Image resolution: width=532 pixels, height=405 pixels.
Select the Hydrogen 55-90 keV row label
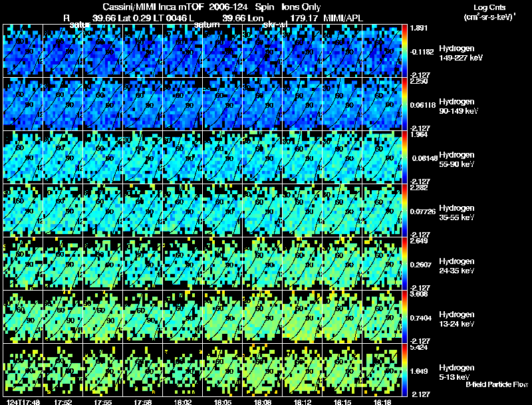point(457,160)
